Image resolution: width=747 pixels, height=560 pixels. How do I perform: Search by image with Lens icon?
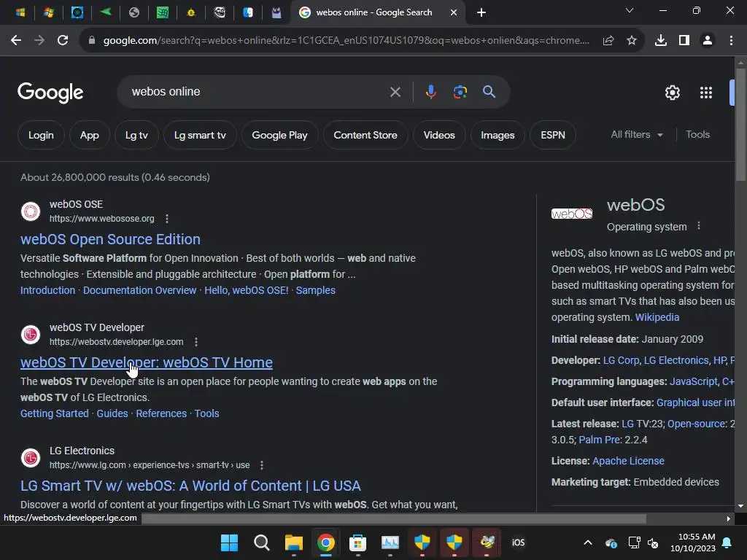[x=460, y=92]
